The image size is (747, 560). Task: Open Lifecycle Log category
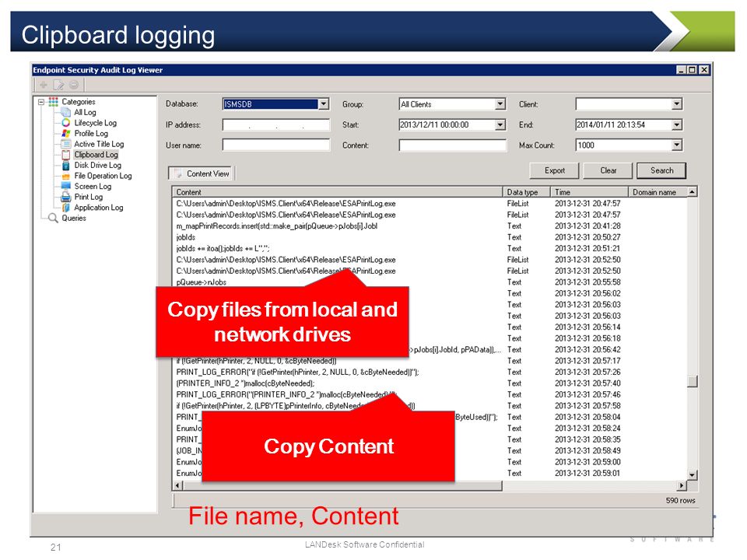click(x=95, y=123)
